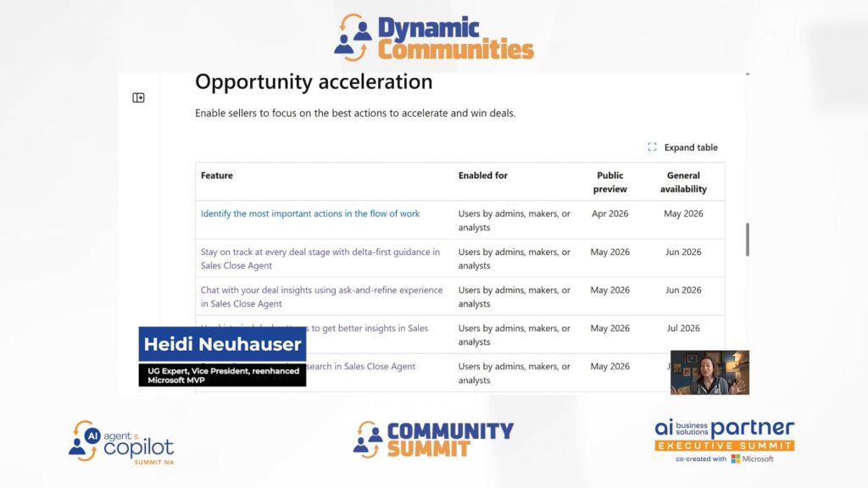Toggle the table of contents sidebar icon

(139, 98)
